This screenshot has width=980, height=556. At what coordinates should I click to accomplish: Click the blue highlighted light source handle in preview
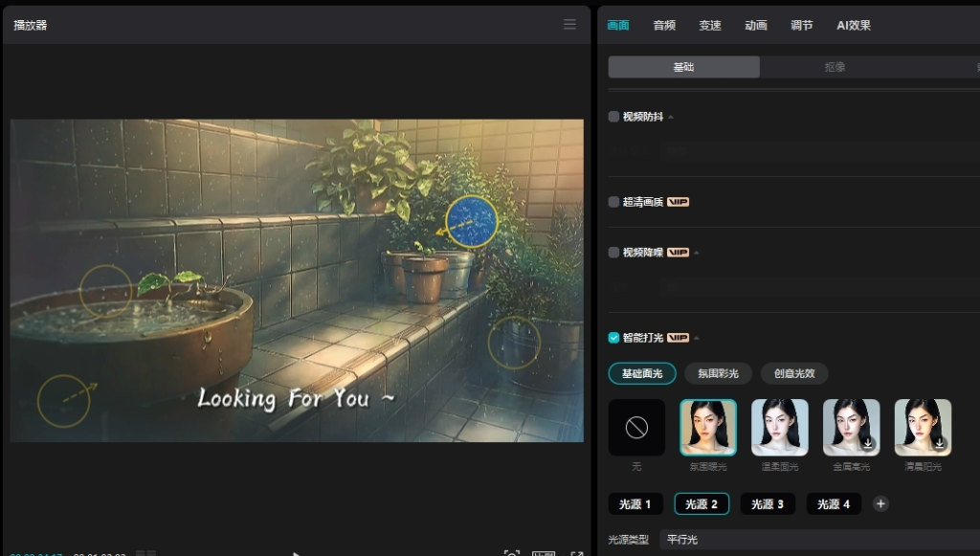(472, 221)
